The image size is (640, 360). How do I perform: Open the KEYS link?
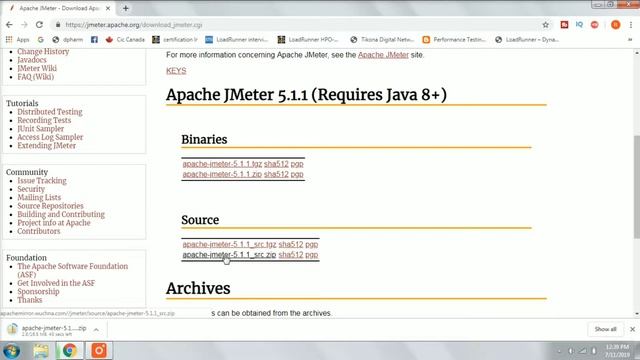176,71
